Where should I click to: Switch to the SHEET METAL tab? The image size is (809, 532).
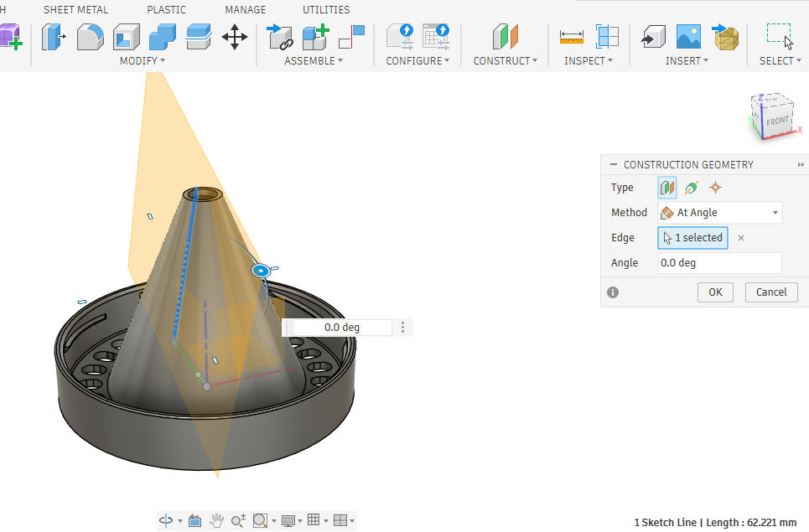[x=75, y=10]
